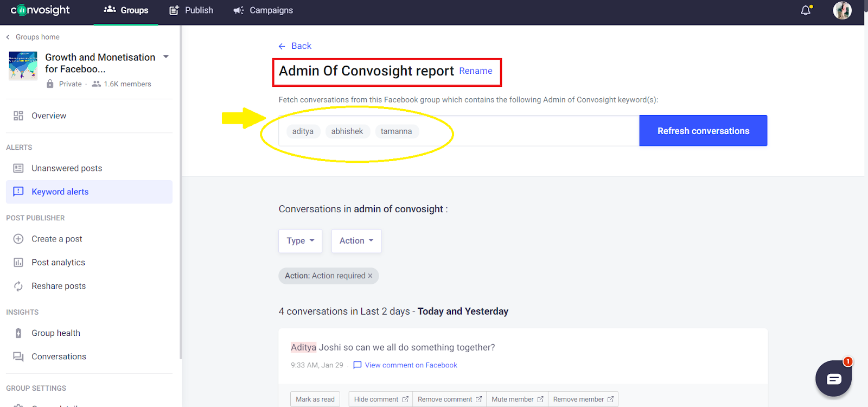Click the aditya keyword chip
Screen dimensions: 868x407
303,131
